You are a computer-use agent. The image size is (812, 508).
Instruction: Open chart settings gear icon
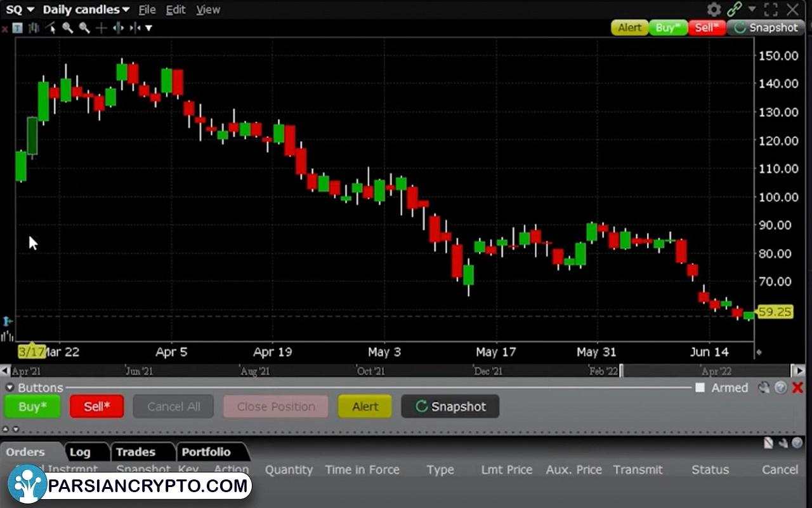(x=714, y=10)
